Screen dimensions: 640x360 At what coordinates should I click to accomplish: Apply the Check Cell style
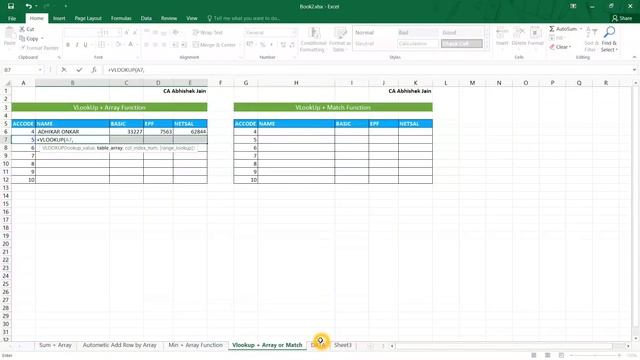click(x=462, y=44)
